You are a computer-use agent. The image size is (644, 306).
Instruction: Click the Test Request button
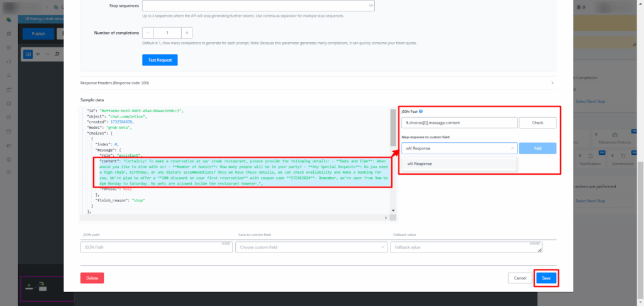[160, 60]
